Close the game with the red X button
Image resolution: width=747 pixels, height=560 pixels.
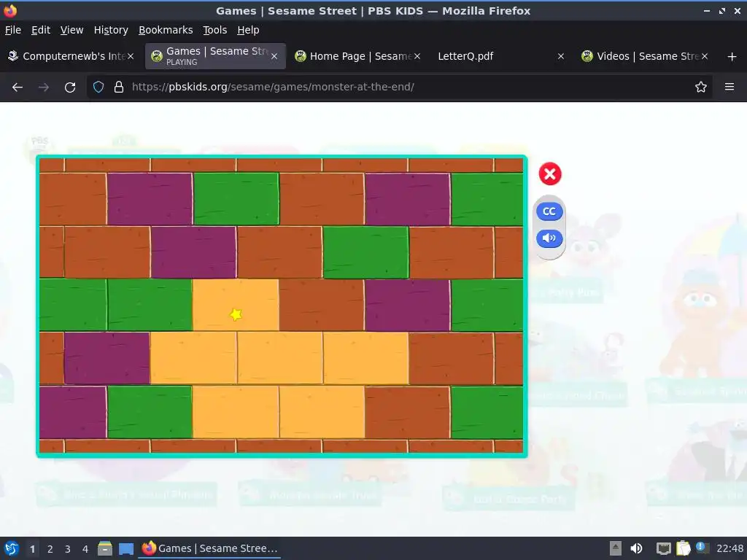click(550, 174)
